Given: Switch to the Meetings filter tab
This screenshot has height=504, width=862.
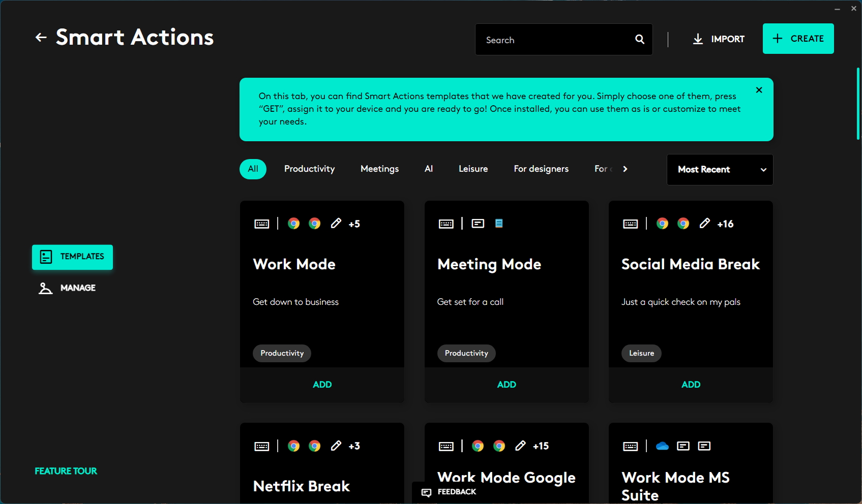Looking at the screenshot, I should 379,169.
